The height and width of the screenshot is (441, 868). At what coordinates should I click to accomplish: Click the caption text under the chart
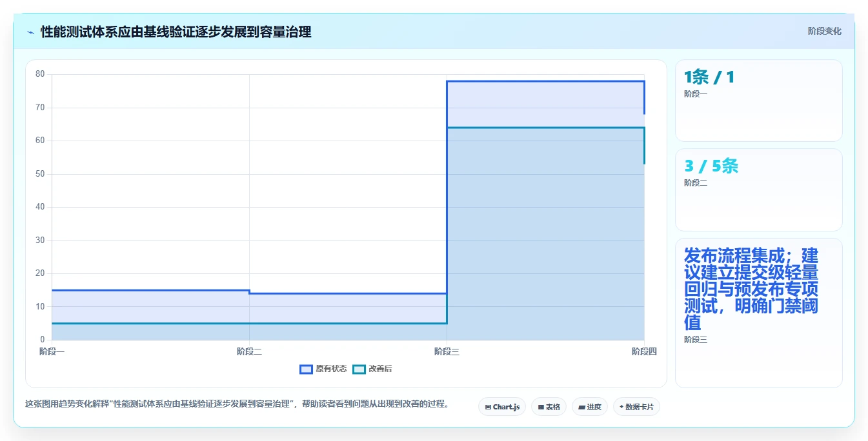tap(237, 404)
